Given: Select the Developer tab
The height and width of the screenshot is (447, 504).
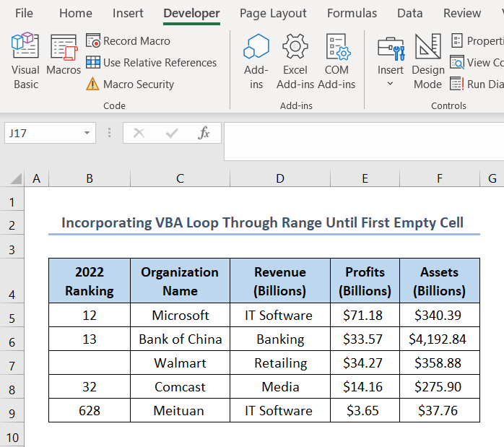Looking at the screenshot, I should (x=191, y=13).
